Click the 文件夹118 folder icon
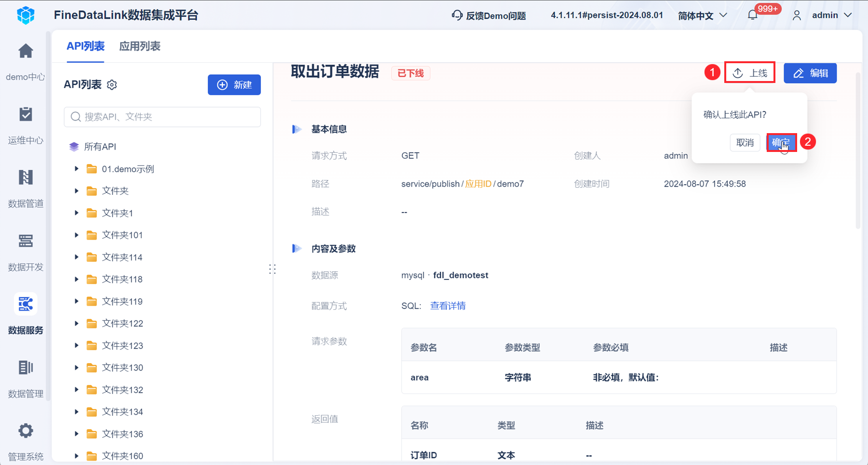 [x=92, y=279]
